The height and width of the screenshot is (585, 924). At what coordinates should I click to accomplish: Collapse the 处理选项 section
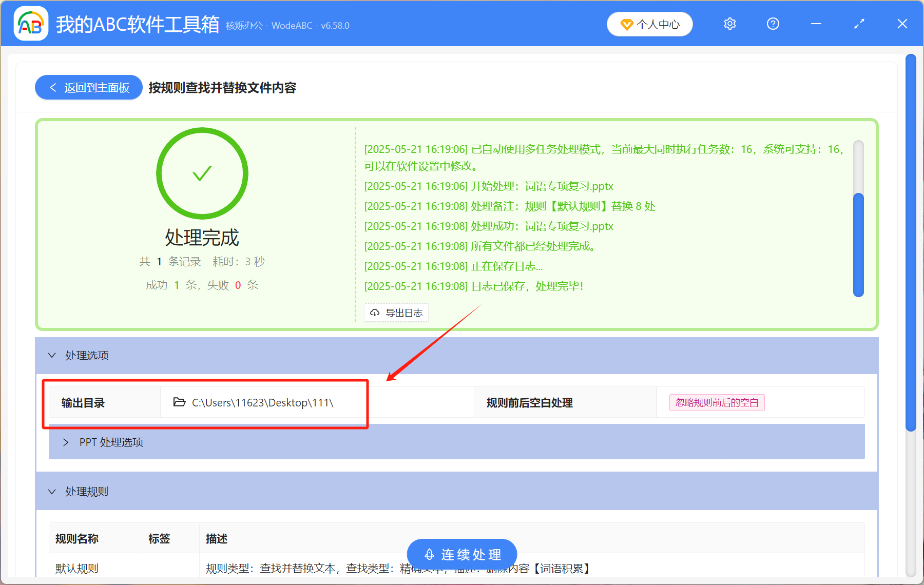click(51, 355)
